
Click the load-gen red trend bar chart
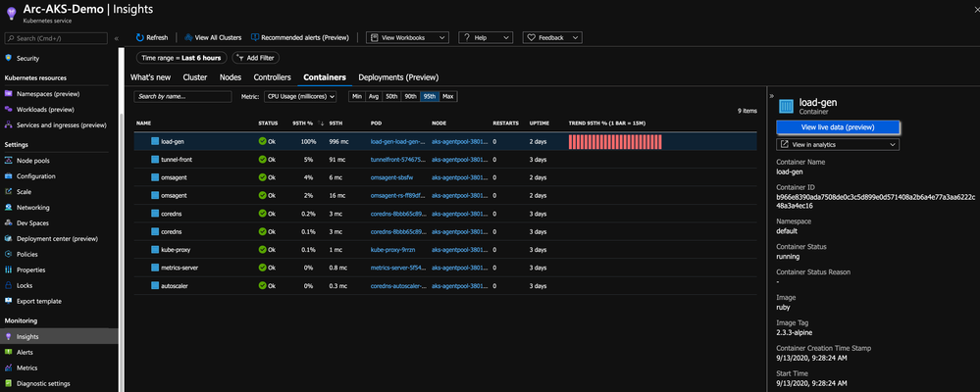point(615,142)
